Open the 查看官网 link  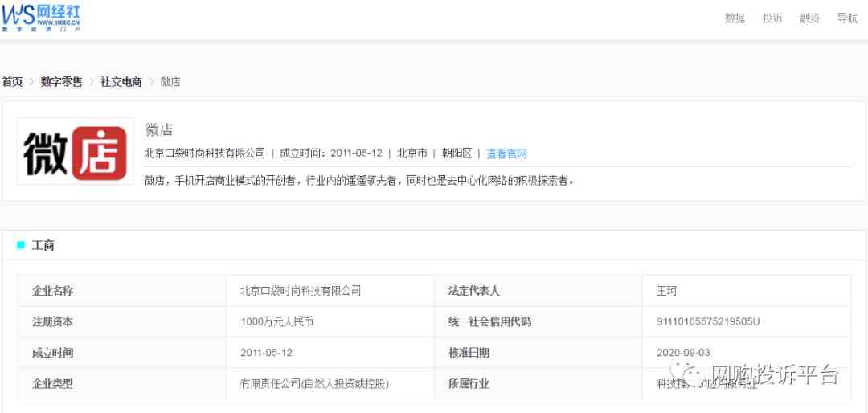click(506, 154)
